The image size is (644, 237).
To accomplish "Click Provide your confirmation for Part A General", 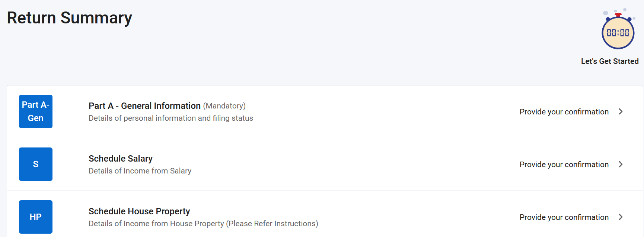I will point(564,112).
